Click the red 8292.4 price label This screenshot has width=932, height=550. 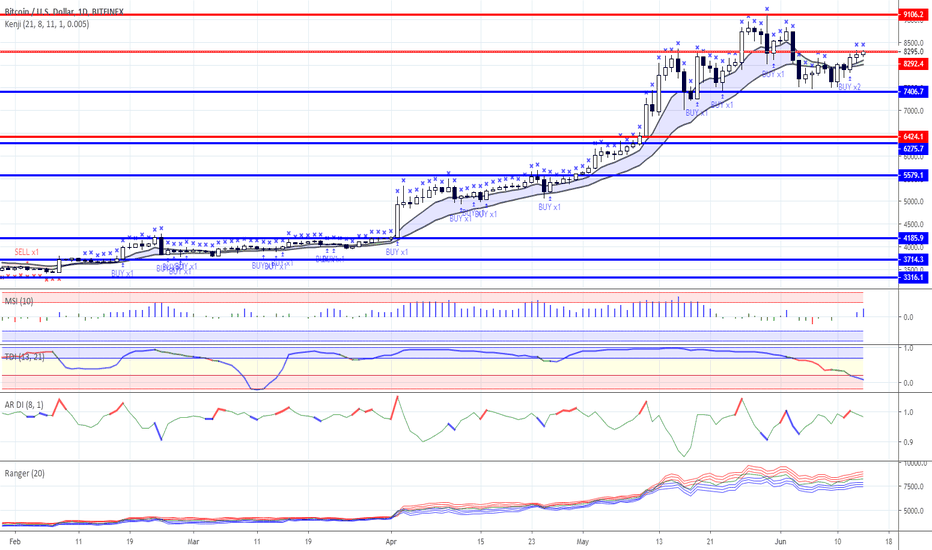[x=913, y=64]
